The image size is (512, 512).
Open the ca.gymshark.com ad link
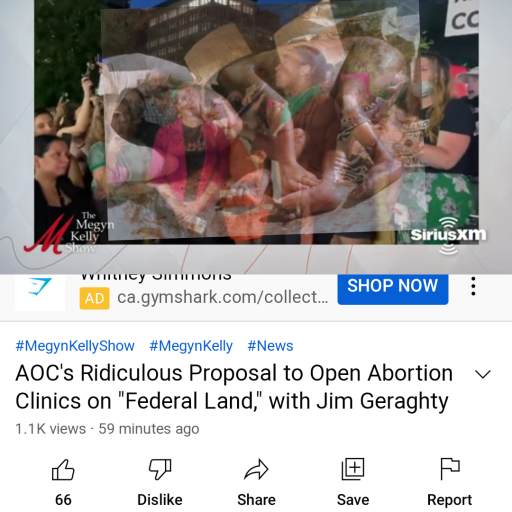coord(223,297)
